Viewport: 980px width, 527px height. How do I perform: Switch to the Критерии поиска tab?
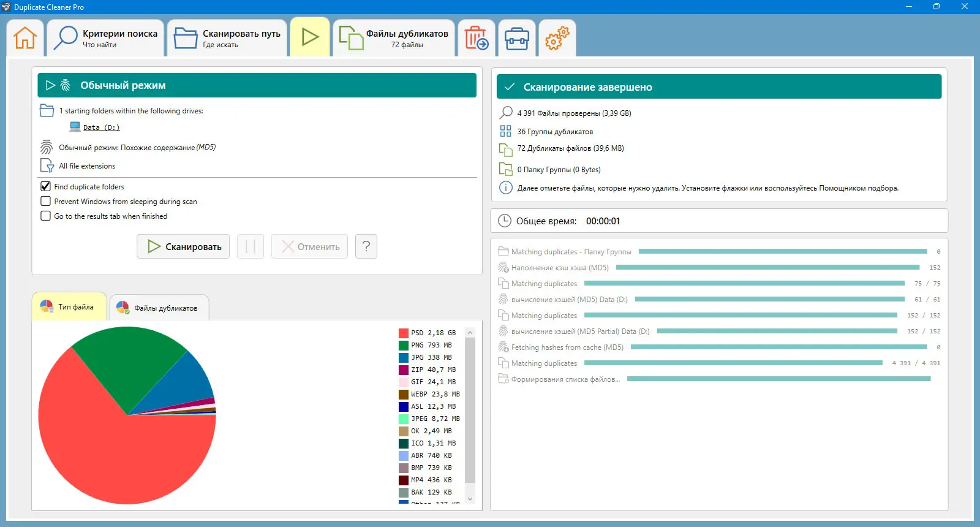(105, 38)
